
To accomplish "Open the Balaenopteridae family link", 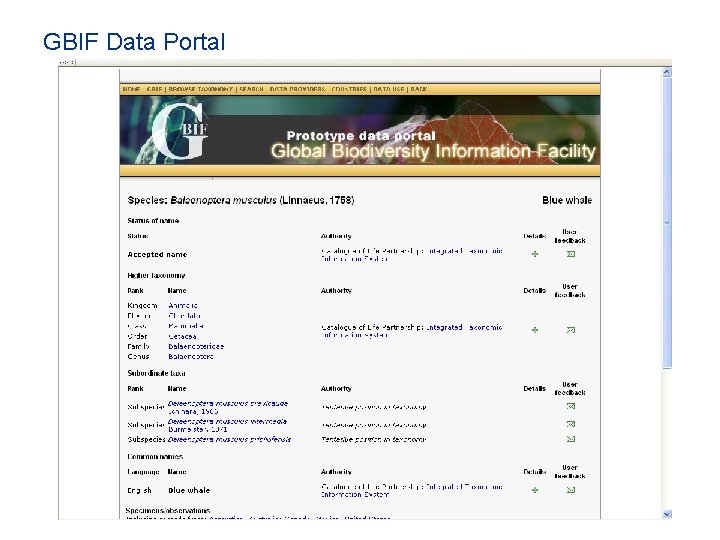I will [x=196, y=346].
